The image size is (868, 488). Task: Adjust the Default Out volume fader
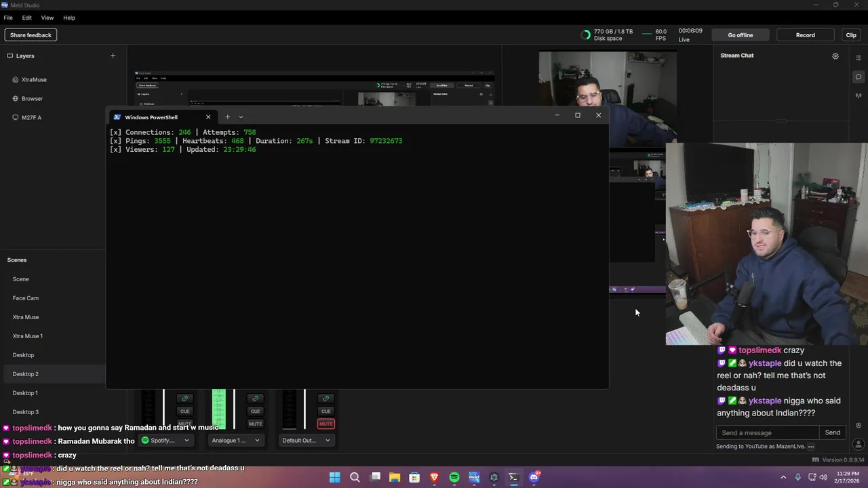pyautogui.click(x=304, y=409)
